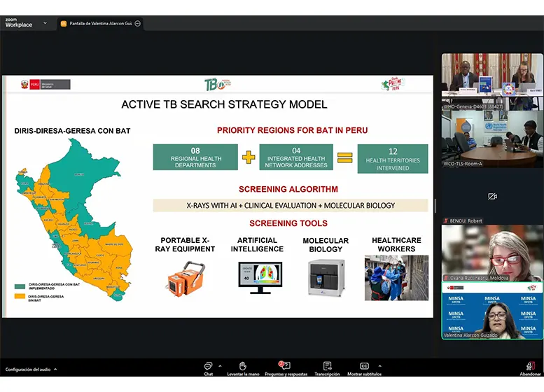Image resolution: width=544 pixels, height=392 pixels.
Task: Click the panel divider handle beside video strip
Action: [435, 205]
